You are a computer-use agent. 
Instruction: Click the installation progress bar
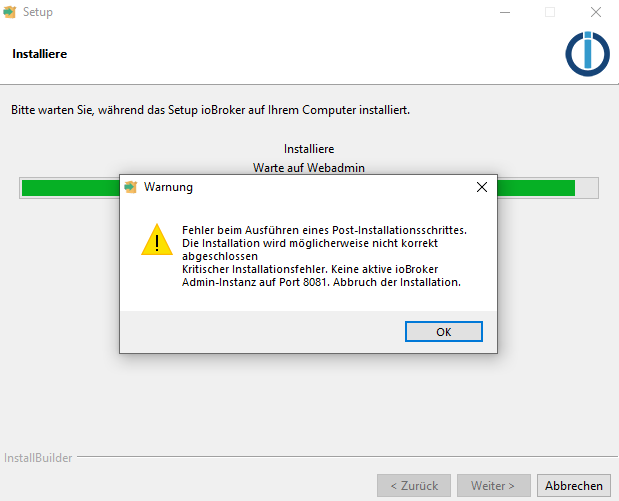(309, 188)
